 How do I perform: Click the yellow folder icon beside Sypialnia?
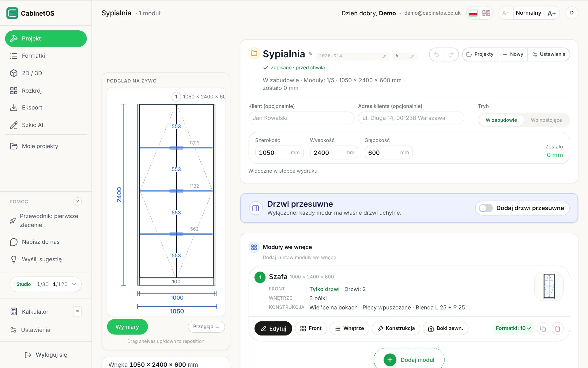[254, 53]
